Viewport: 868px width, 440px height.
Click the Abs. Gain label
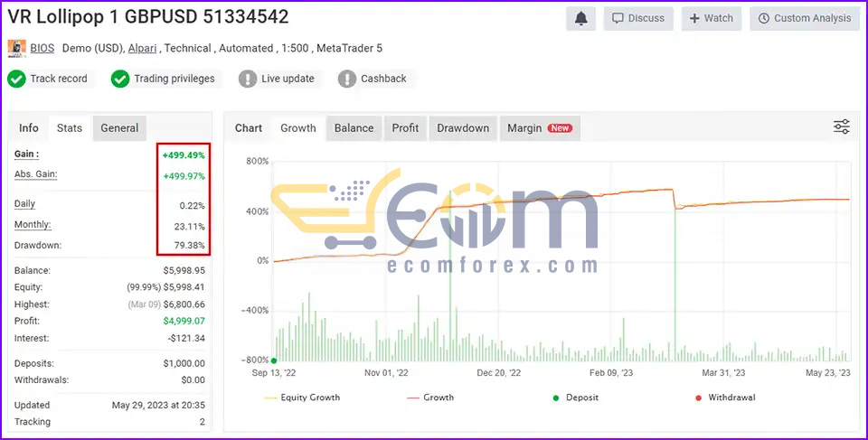(x=36, y=173)
